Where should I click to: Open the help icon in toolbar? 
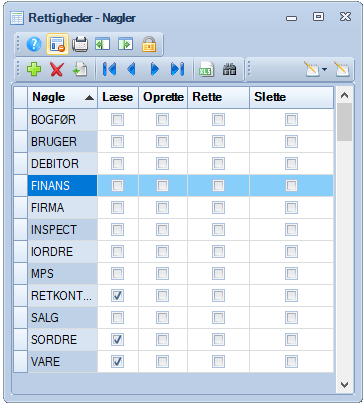click(x=34, y=44)
